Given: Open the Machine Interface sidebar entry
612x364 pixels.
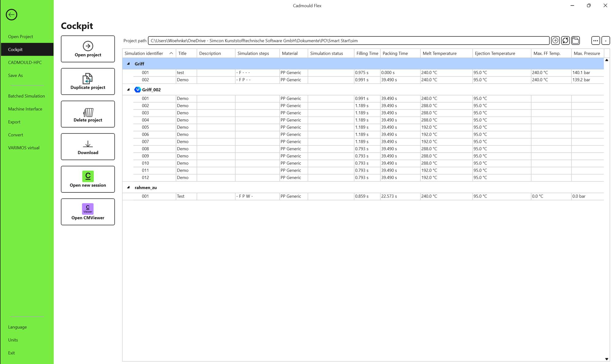Looking at the screenshot, I should [25, 109].
